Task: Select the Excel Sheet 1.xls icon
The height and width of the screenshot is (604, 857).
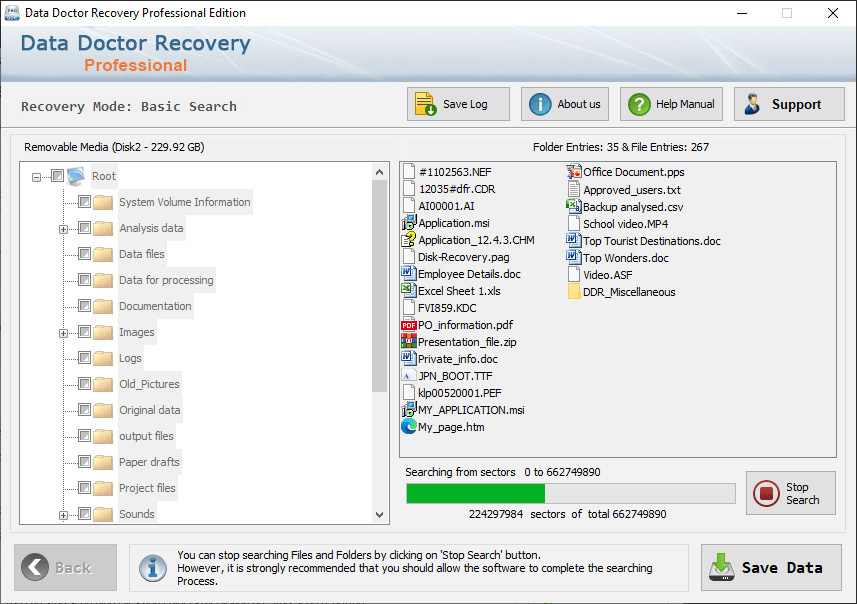Action: coord(408,291)
